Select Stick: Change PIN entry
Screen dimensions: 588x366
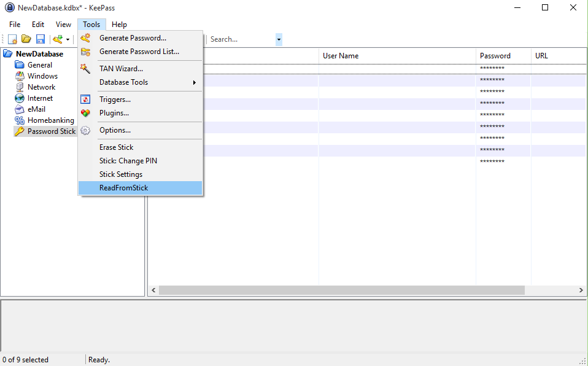click(x=141, y=161)
